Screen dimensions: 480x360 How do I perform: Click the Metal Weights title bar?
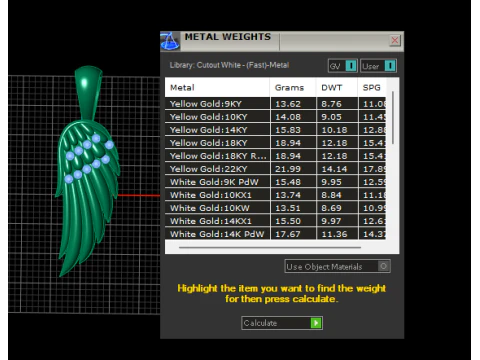click(282, 41)
